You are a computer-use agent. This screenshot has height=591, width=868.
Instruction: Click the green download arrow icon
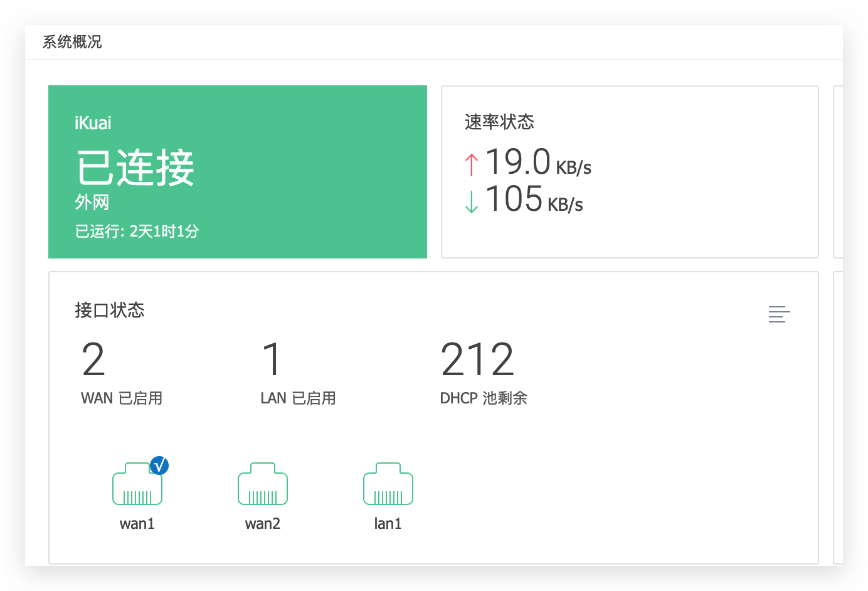[472, 202]
